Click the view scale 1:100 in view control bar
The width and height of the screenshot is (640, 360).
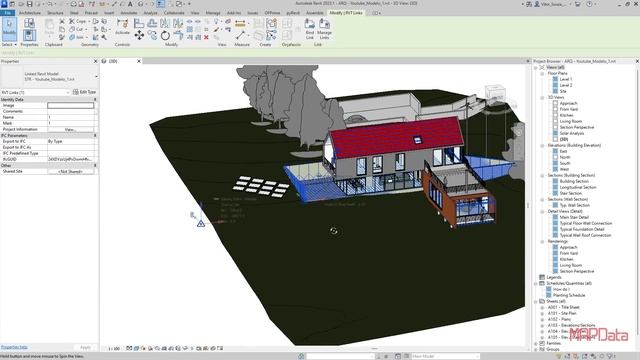click(114, 349)
